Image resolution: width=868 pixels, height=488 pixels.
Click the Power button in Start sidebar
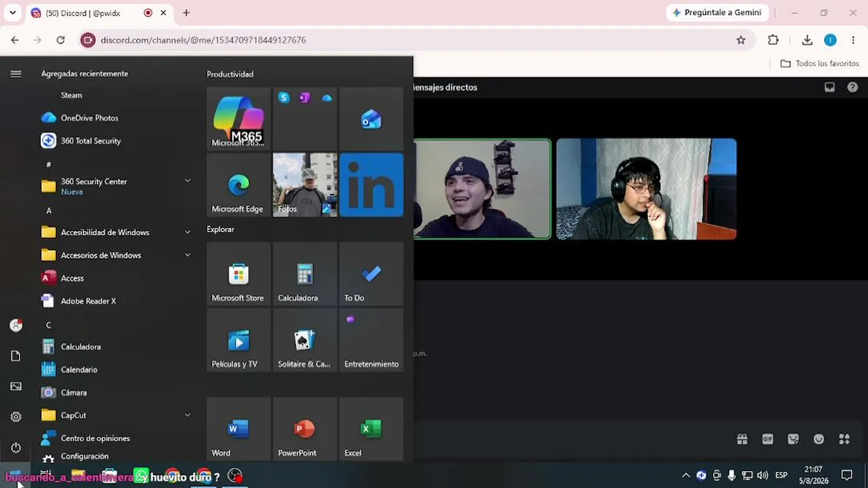[16, 447]
